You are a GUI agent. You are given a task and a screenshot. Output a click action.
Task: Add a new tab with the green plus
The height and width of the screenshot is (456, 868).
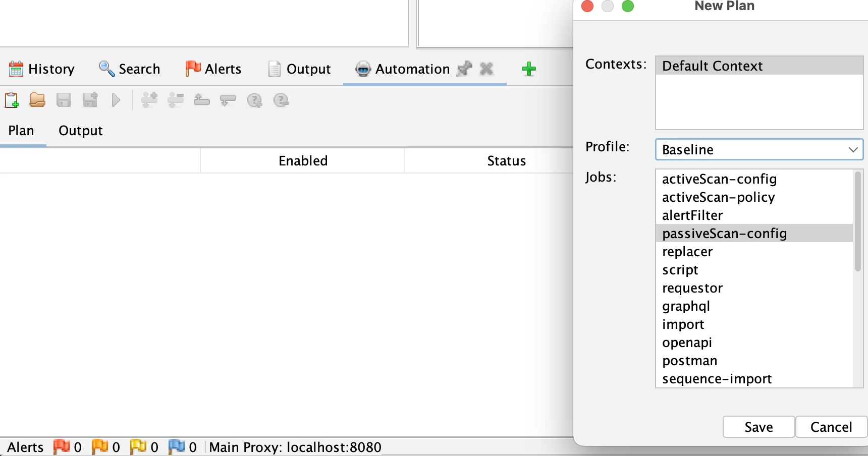[x=528, y=69]
